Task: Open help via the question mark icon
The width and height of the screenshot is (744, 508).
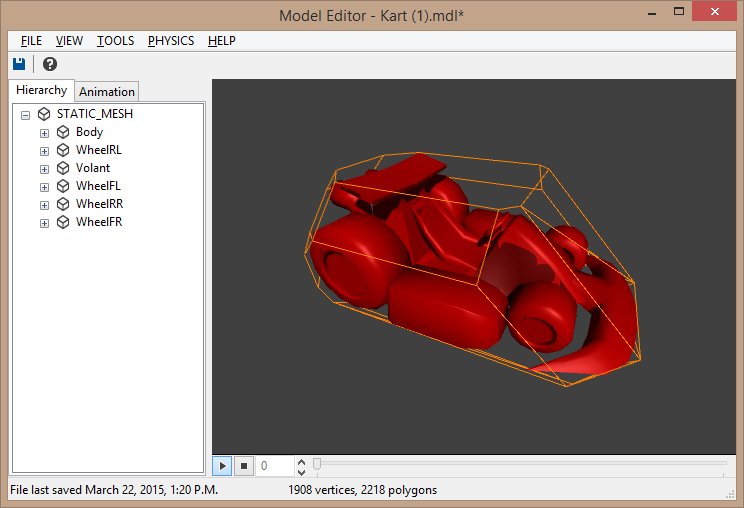Action: click(50, 64)
